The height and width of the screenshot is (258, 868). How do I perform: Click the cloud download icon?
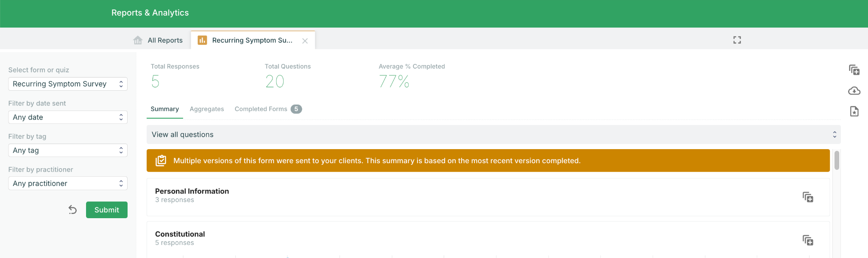[x=854, y=91]
